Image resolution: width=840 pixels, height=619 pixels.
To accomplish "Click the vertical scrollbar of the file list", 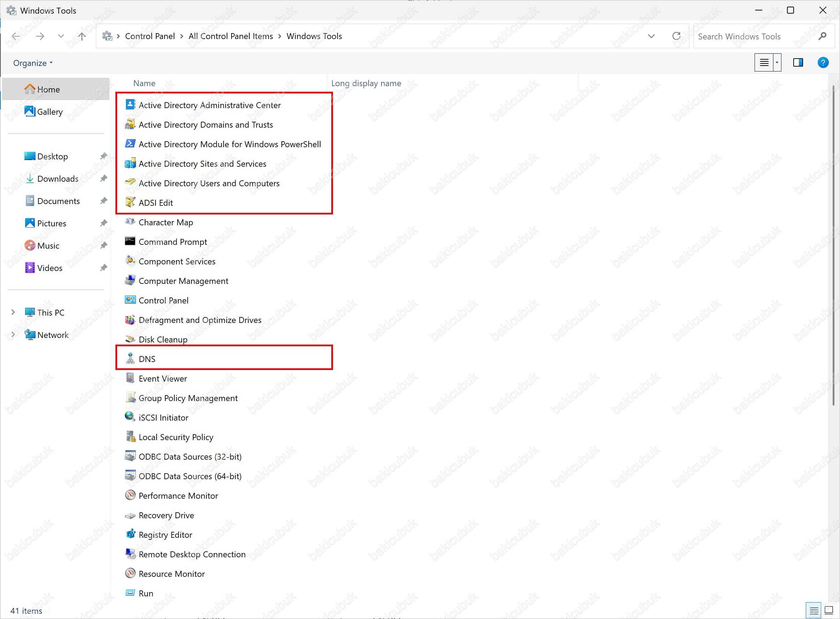I will 833,245.
